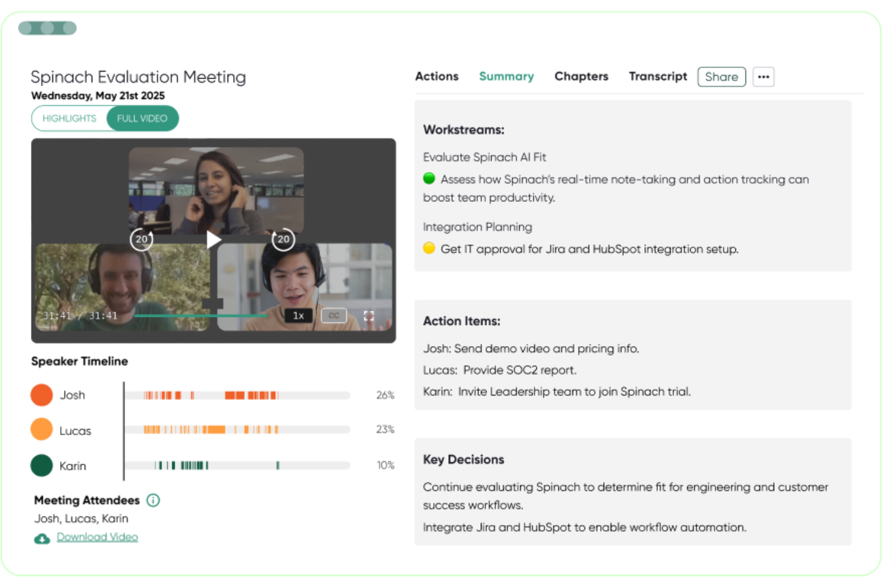The image size is (882, 588).
Task: Click the 'Workstreams:' heading
Action: [464, 130]
